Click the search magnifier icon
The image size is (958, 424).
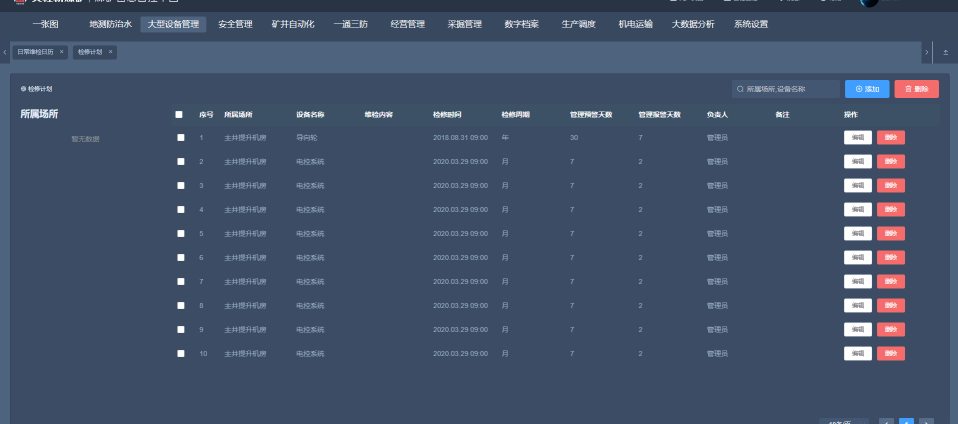[x=740, y=89]
